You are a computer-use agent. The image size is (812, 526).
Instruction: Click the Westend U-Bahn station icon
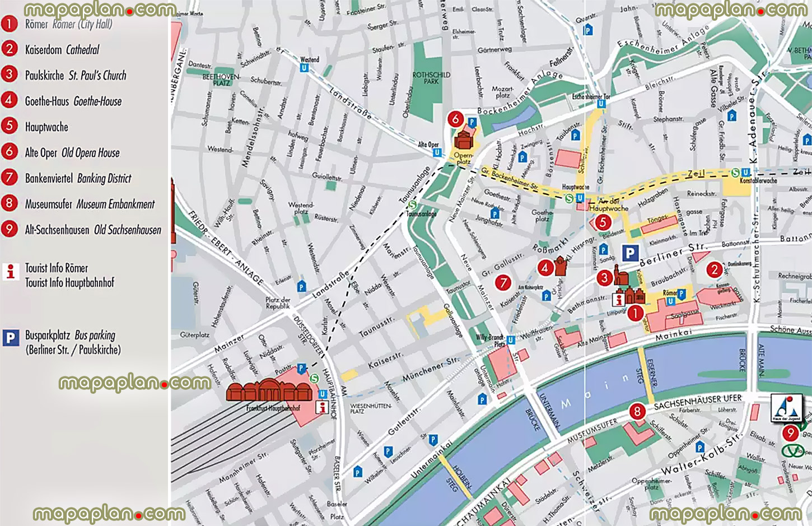304,68
